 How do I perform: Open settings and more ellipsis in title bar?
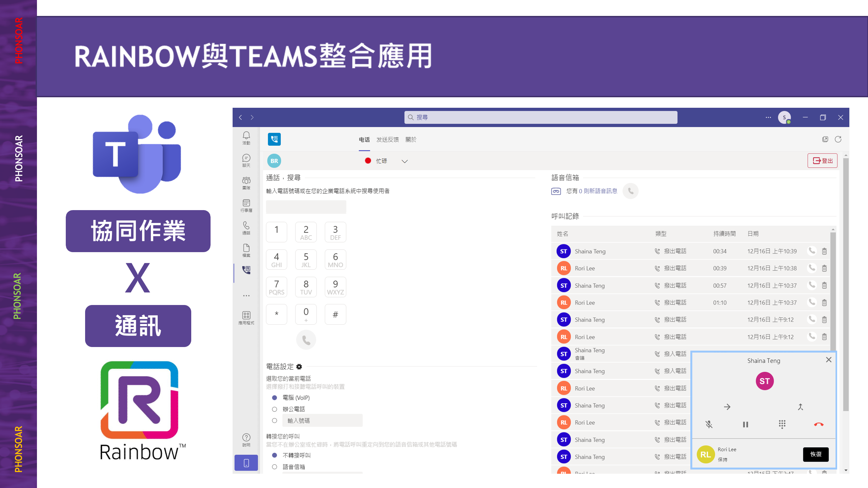coord(768,117)
